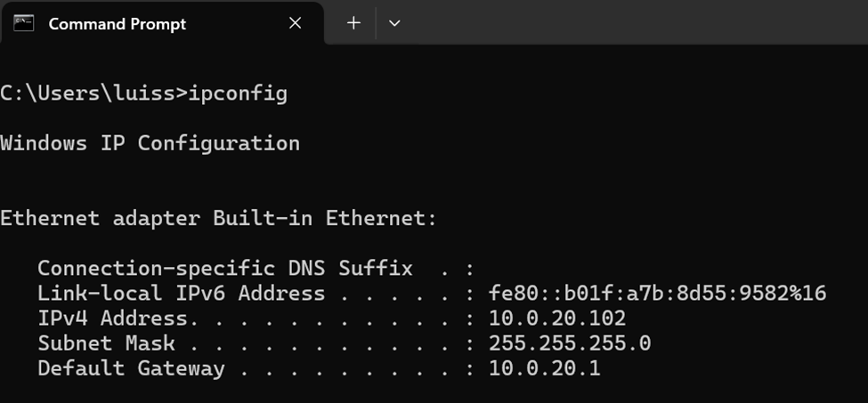868x403 pixels.
Task: Close the Command Prompt tab
Action: pyautogui.click(x=295, y=22)
